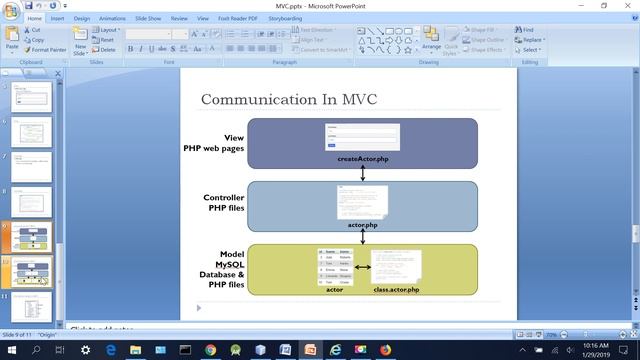
Task: Open the Storyboarding ribbon tab
Action: (285, 18)
